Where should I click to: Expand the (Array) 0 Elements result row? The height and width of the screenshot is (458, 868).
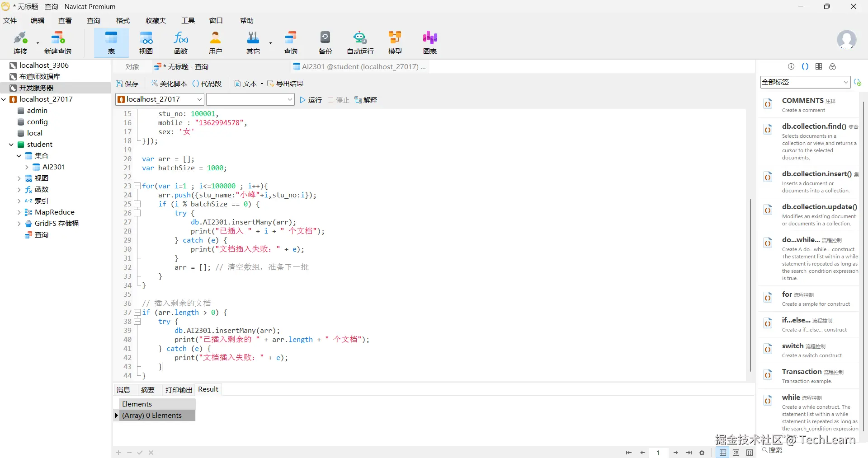pyautogui.click(x=117, y=416)
